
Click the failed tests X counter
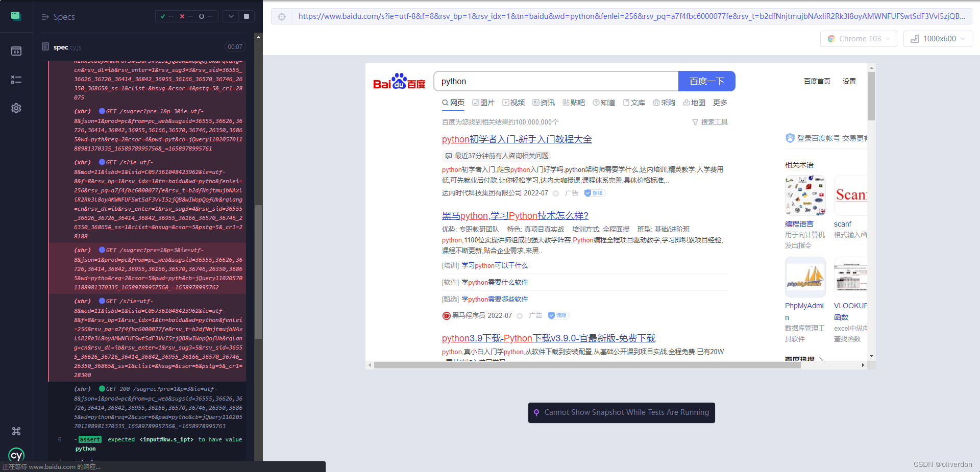tap(186, 16)
